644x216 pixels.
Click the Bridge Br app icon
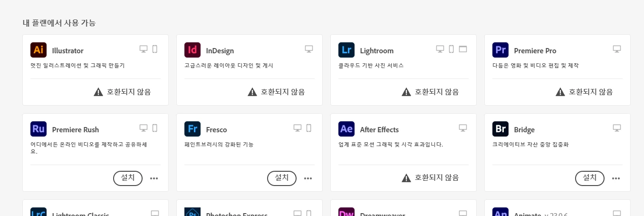pyautogui.click(x=500, y=129)
